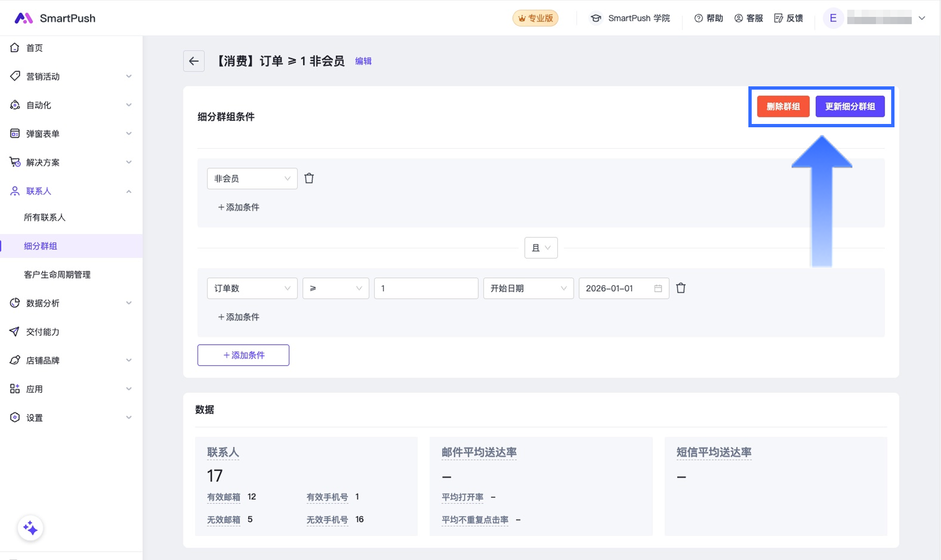941x560 pixels.
Task: Click the graduation cap SmartPush 学院 icon
Action: 596,18
